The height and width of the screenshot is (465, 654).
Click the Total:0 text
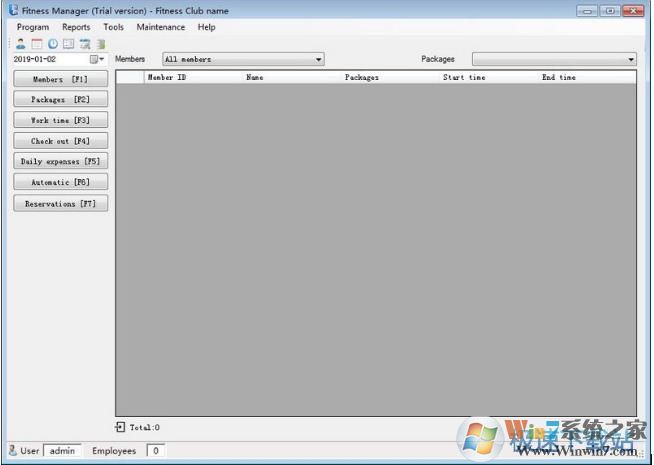tap(144, 427)
